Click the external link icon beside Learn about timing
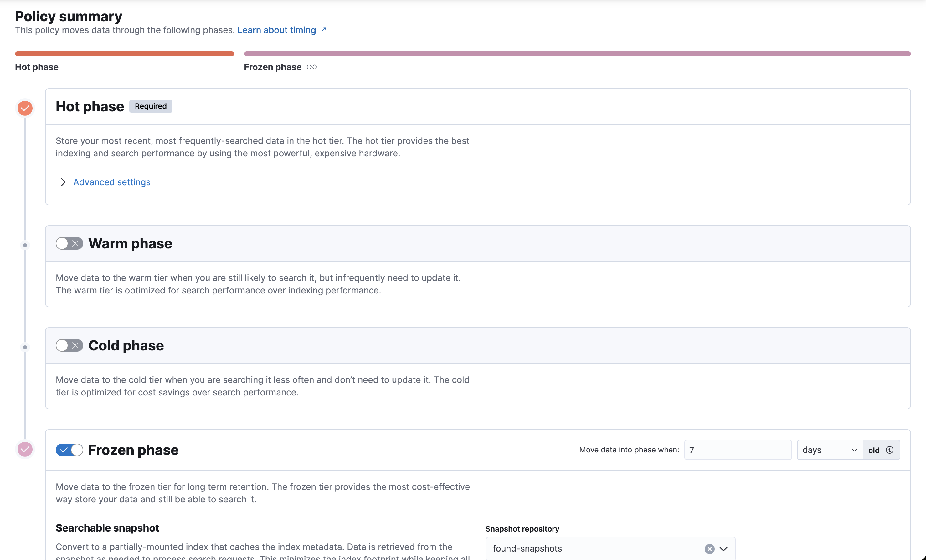The height and width of the screenshot is (560, 926). [322, 30]
